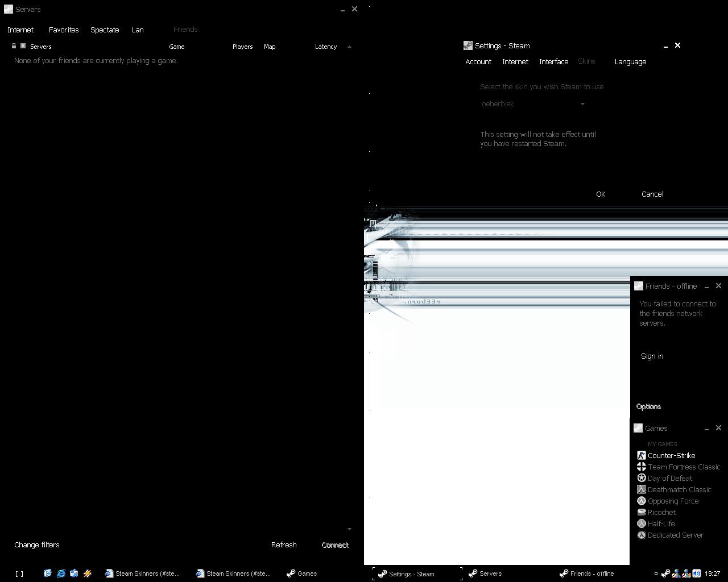Select Opposing Force game
Viewport: 728px width, 582px height.
673,501
